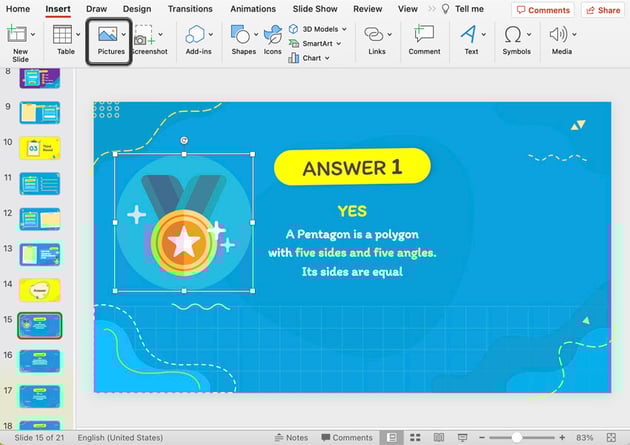Expand the SmartArt dropdown arrow
Screen dimensions: 630x445
point(339,44)
